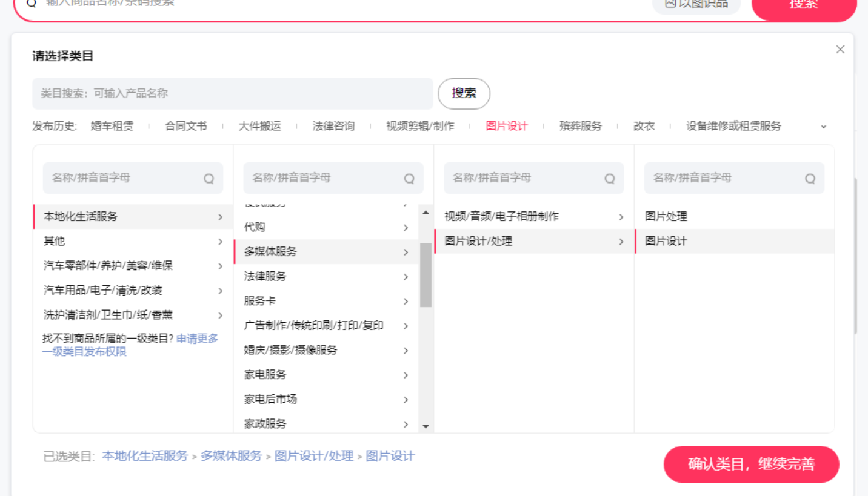Screen dimensions: 868x496
Task: Expand 法律服务 category
Action: (406, 277)
